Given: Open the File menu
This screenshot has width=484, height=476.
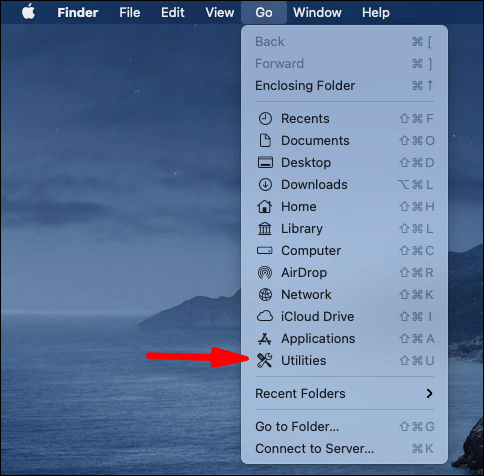Looking at the screenshot, I should 130,12.
